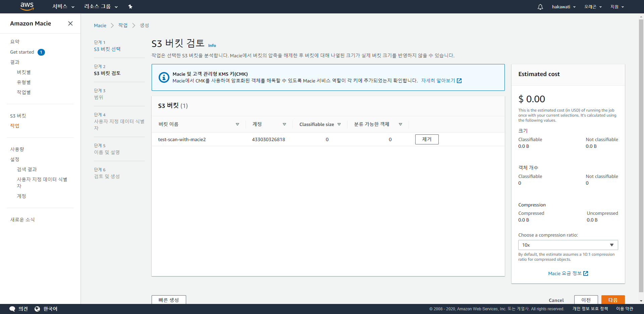This screenshot has width=644, height=314.
Task: Open the Macie 요금 정보 link
Action: tap(568, 273)
